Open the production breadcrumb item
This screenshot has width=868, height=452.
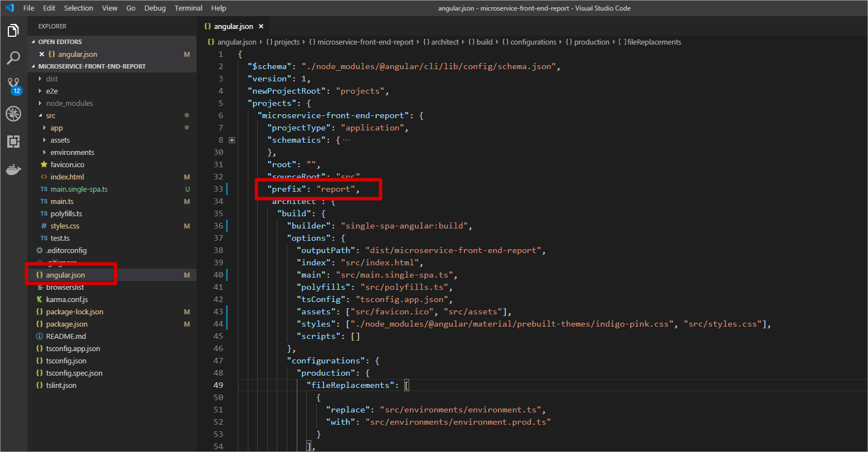(591, 42)
